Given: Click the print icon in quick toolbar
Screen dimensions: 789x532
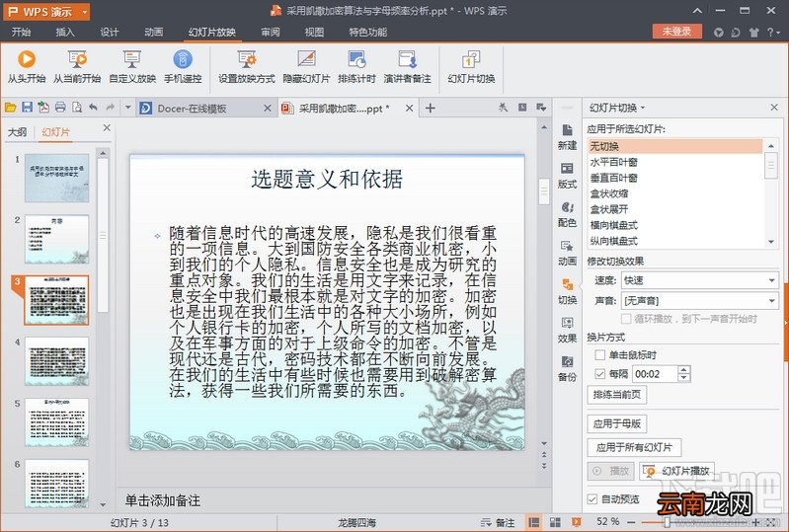Looking at the screenshot, I should 60,108.
